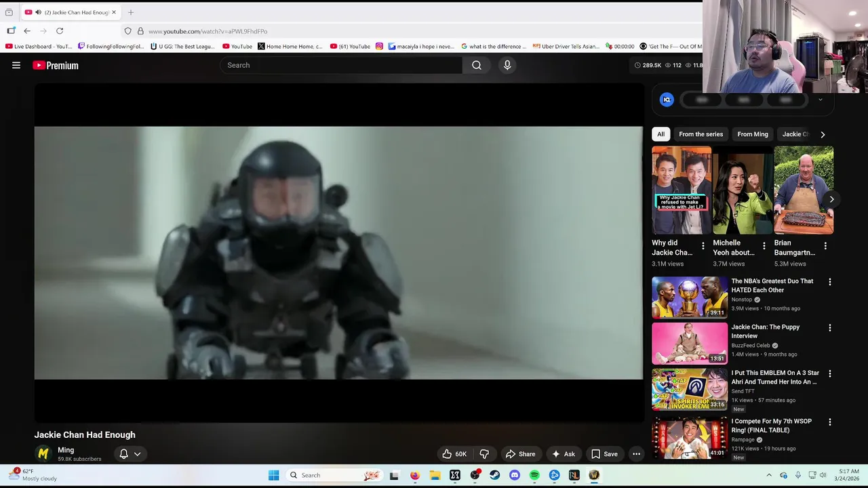Open Steam from the taskbar

click(495, 475)
